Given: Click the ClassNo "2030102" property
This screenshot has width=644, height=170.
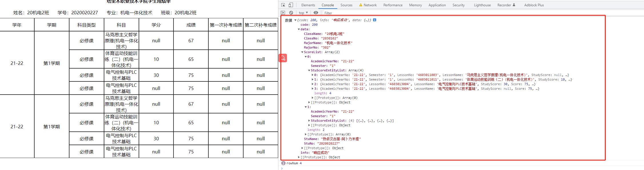Looking at the screenshot, I should pos(321,38).
